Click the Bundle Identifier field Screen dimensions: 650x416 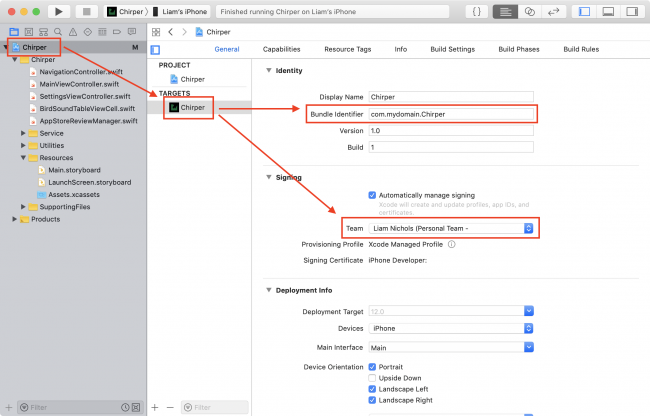[451, 114]
